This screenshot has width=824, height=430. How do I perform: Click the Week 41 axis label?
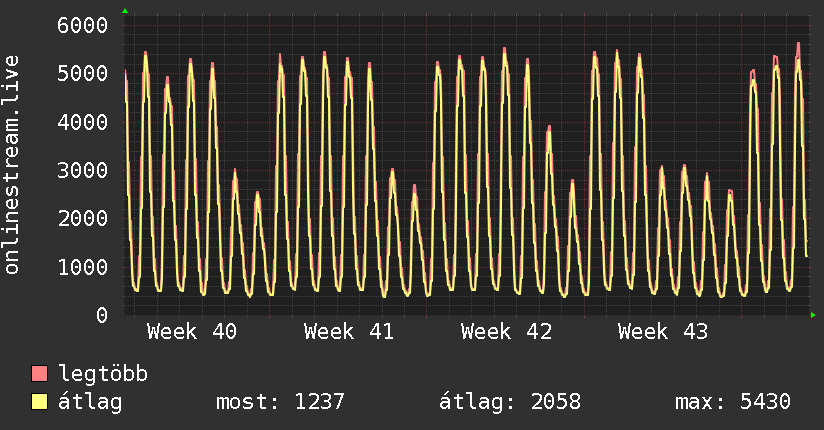click(x=349, y=332)
